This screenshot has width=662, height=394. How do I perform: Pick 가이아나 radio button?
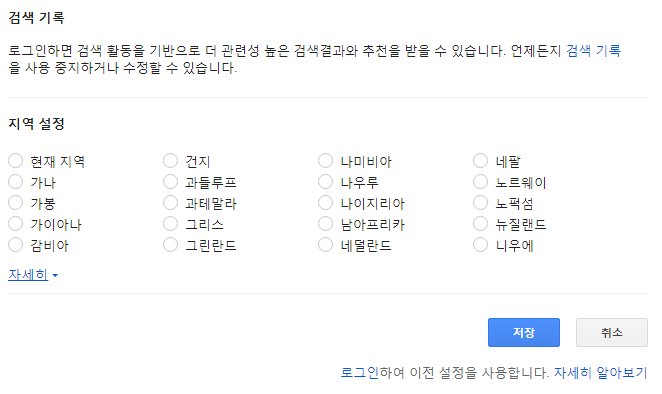tap(16, 223)
